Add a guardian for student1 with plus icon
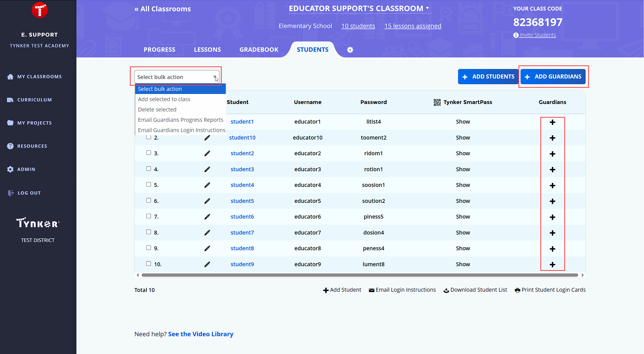This screenshot has width=644, height=354. [552, 122]
